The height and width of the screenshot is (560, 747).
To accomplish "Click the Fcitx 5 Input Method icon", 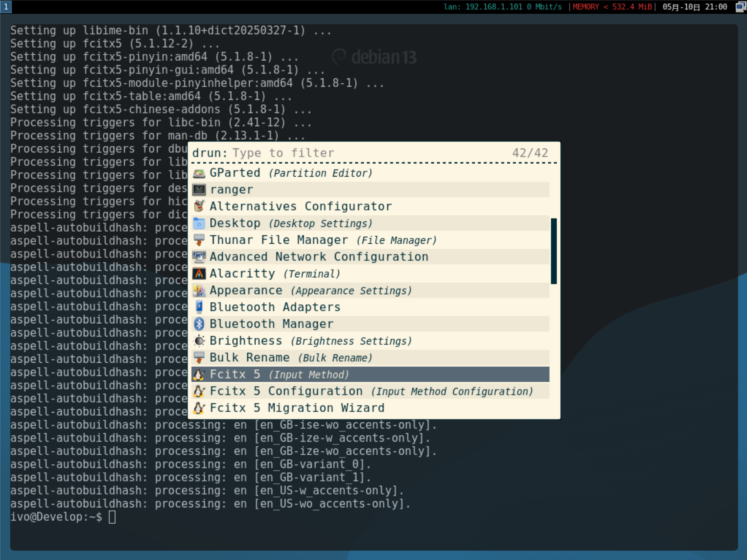I will 199,374.
